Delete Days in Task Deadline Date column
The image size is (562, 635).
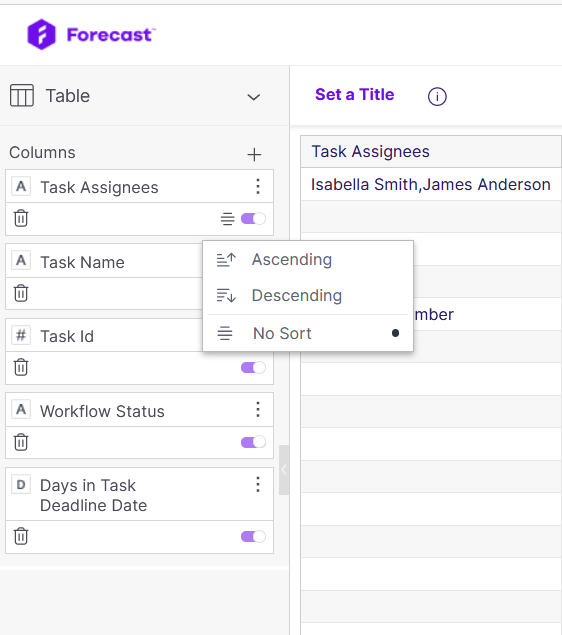point(21,536)
